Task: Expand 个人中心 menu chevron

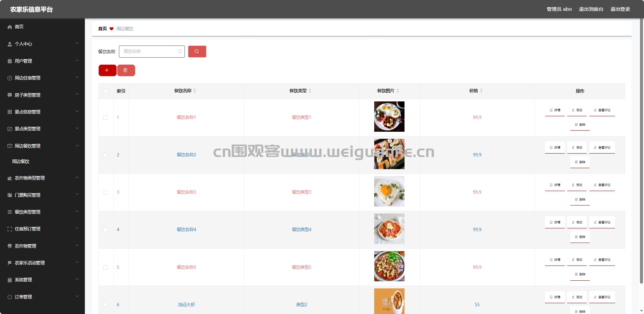Action: pyautogui.click(x=77, y=43)
